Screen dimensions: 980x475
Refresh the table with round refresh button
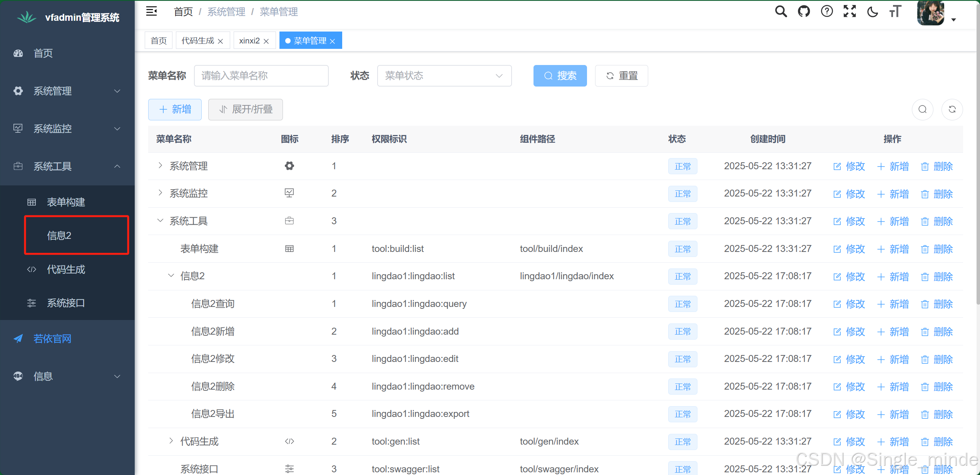952,110
